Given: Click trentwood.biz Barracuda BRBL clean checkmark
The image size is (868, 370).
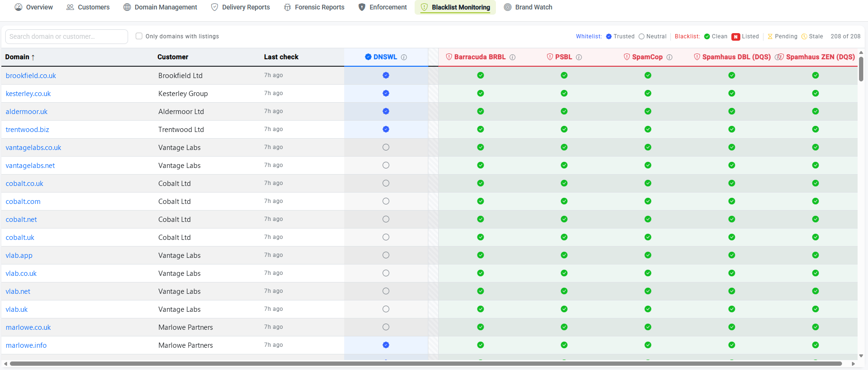Looking at the screenshot, I should tap(480, 129).
